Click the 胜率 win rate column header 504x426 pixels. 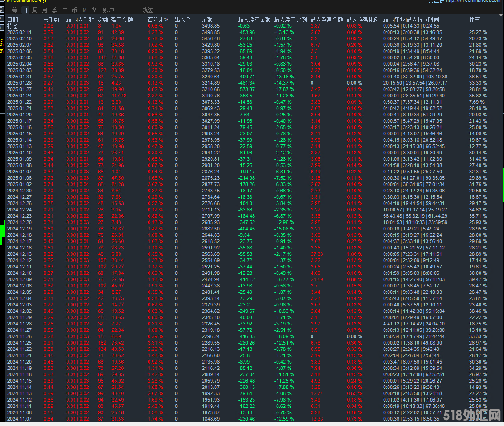(x=475, y=19)
